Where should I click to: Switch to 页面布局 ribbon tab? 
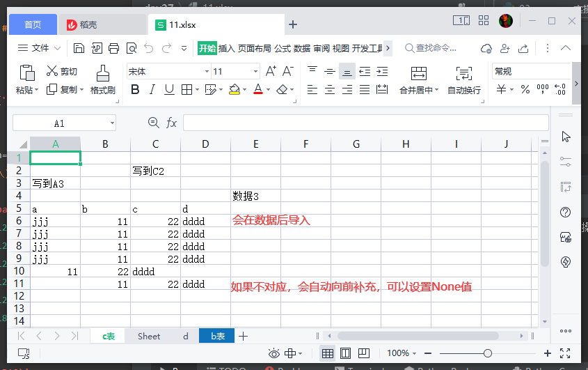254,48
